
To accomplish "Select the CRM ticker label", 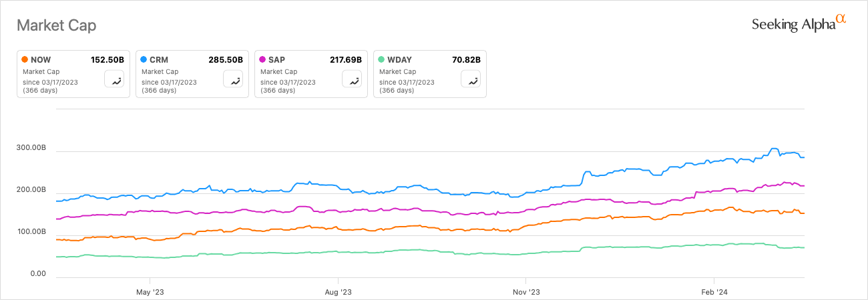I will pyautogui.click(x=159, y=59).
